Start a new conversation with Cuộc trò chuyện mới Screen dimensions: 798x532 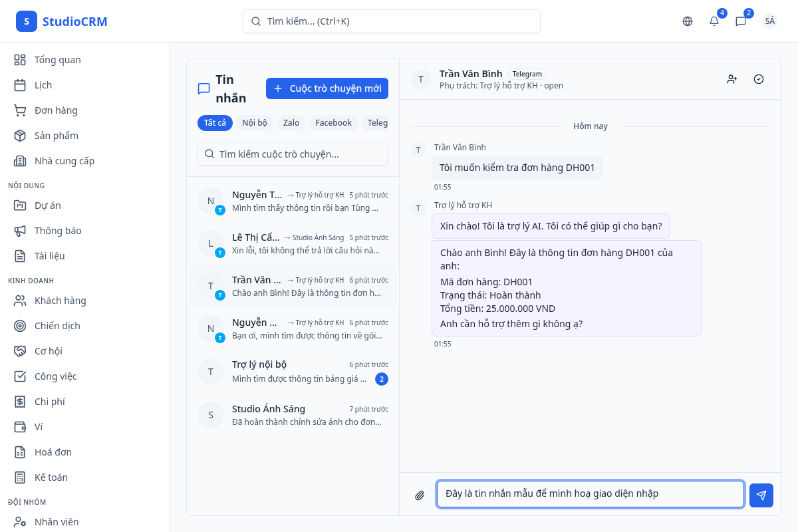point(327,88)
